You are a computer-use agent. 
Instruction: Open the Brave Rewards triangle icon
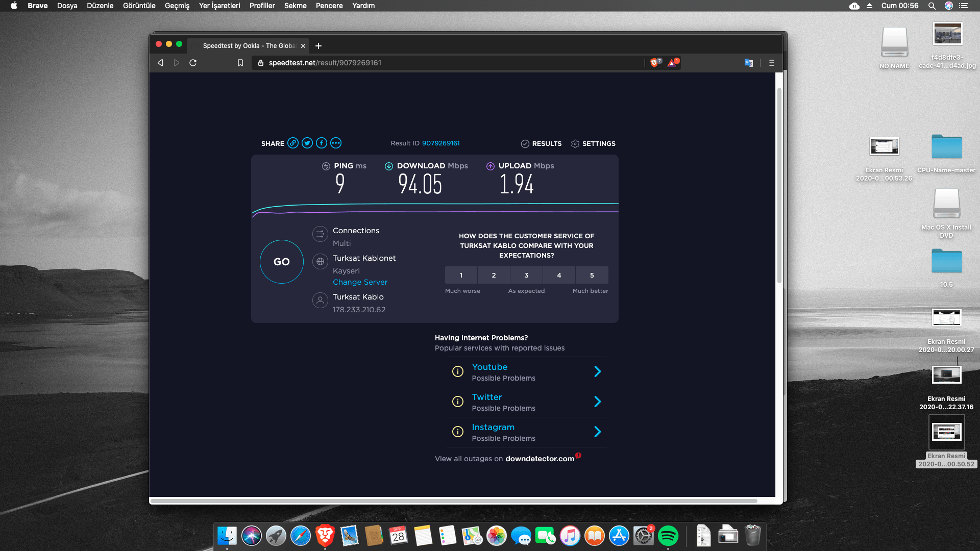672,63
